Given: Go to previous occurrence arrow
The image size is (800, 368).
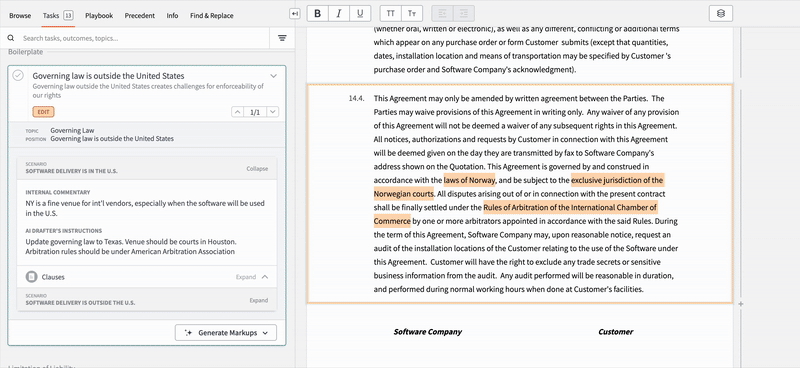Looking at the screenshot, I should (x=237, y=112).
